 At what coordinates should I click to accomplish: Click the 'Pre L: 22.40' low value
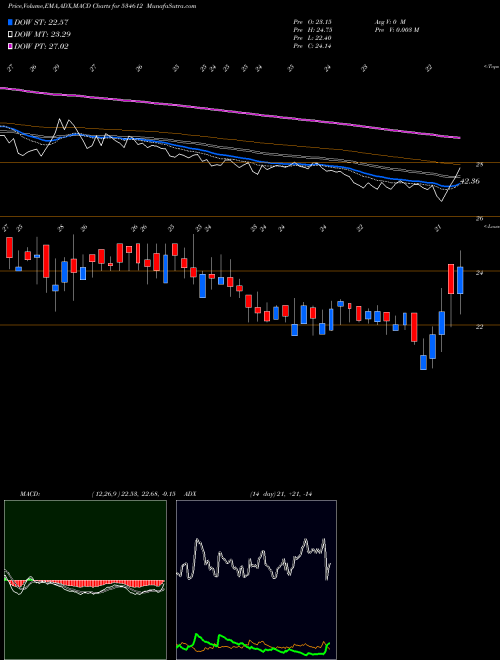click(312, 38)
